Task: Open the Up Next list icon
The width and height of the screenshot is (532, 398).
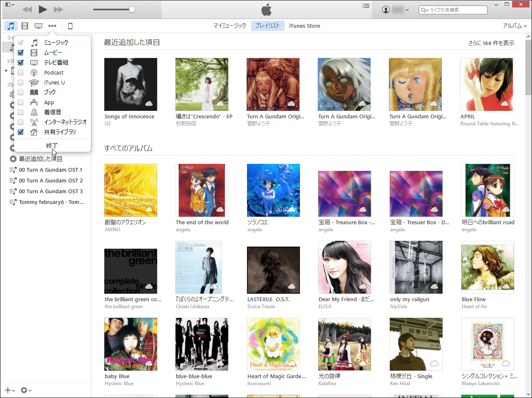Action: [x=366, y=6]
